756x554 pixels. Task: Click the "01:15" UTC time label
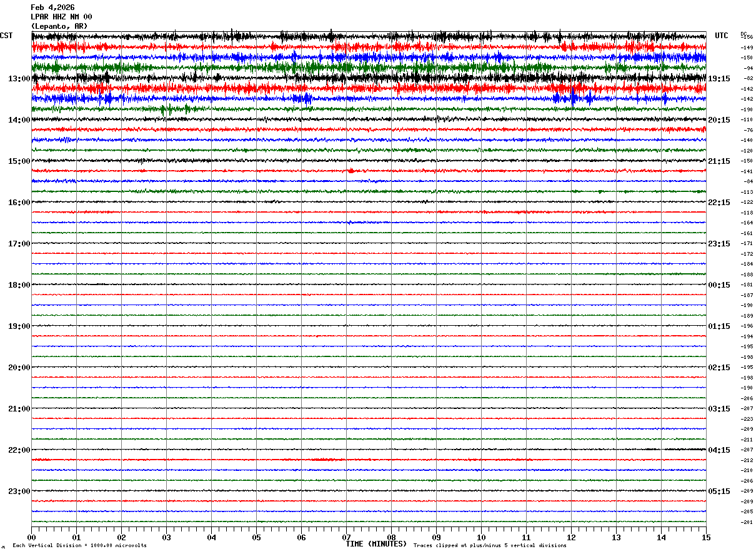pos(719,326)
